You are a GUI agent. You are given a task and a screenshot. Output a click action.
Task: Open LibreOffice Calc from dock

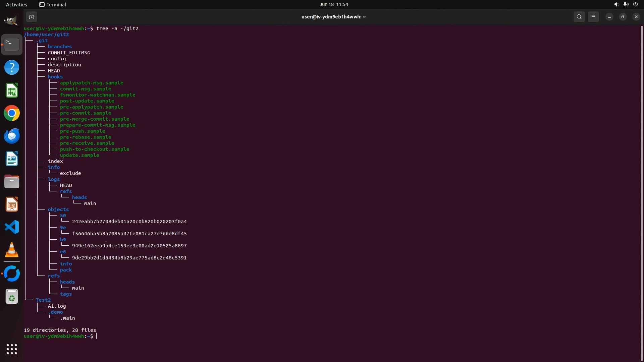click(12, 90)
